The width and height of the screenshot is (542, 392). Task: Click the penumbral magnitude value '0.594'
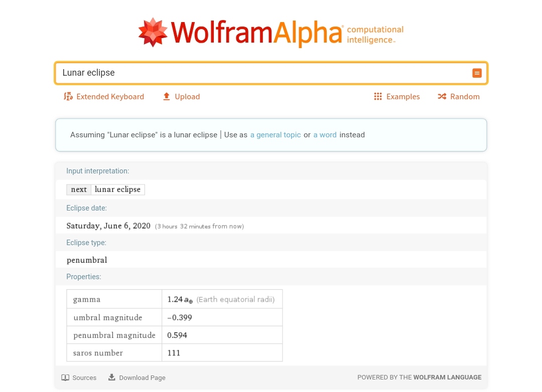(x=177, y=335)
